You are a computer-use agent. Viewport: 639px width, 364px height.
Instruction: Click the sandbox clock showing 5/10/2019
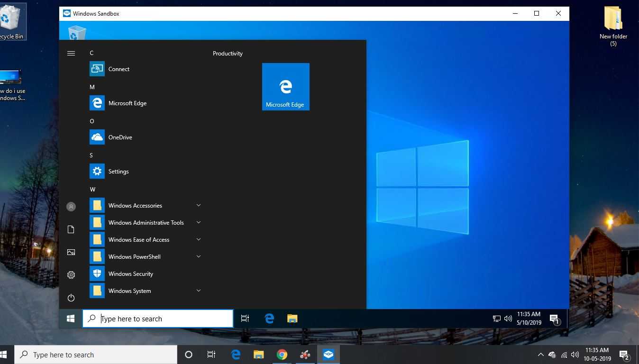(529, 318)
